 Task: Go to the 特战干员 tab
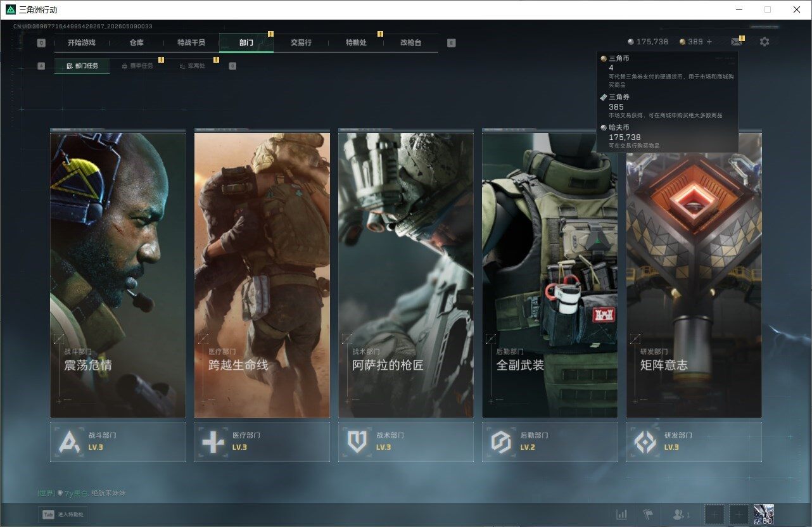tap(191, 42)
